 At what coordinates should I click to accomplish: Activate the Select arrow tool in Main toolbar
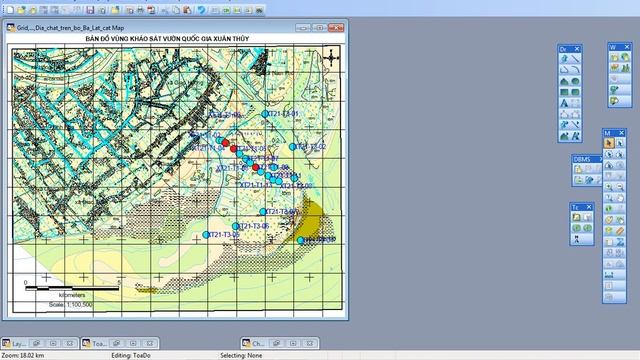click(x=609, y=143)
